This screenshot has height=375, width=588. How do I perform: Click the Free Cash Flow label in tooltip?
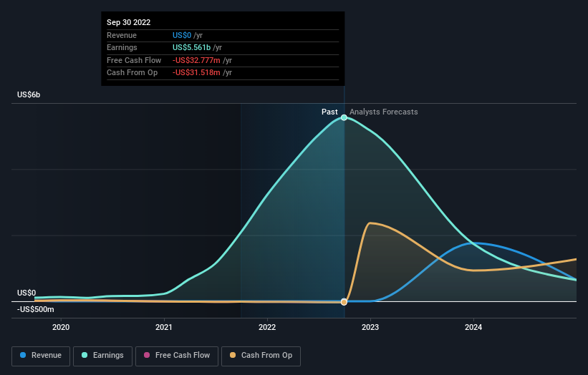(x=134, y=60)
